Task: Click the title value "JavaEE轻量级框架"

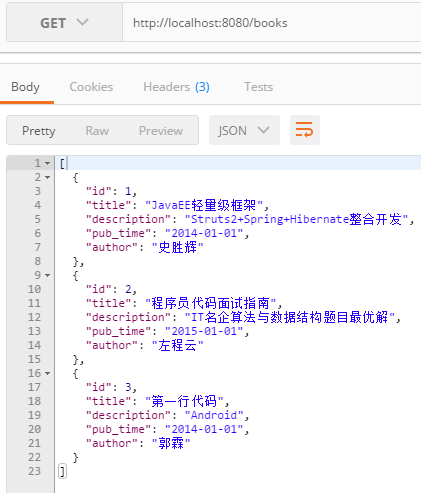Action: 204,205
